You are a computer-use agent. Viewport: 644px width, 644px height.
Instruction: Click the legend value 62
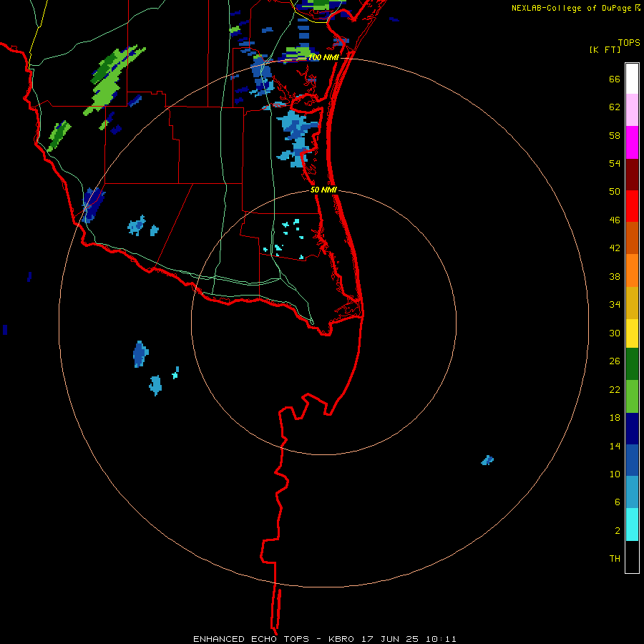click(615, 107)
